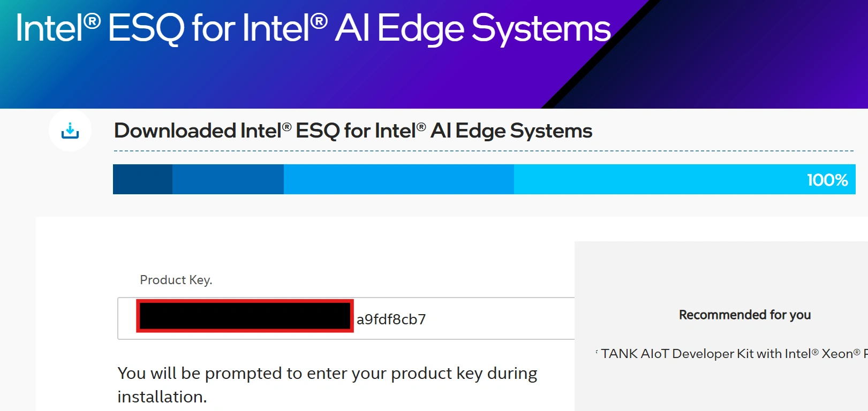The height and width of the screenshot is (411, 868).
Task: Click the "Downloaded Intel ESQ" section heading
Action: 353,131
